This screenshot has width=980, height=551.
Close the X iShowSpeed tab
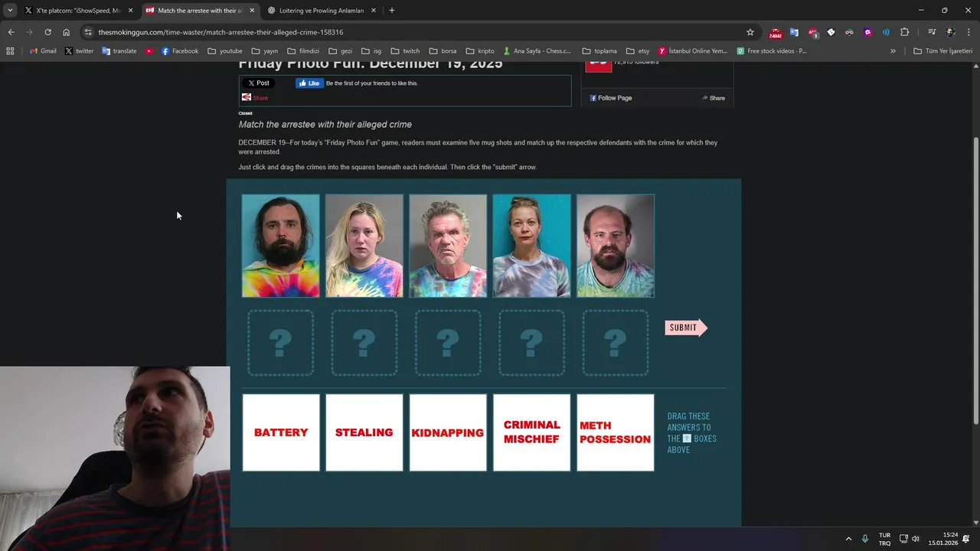coord(130,10)
